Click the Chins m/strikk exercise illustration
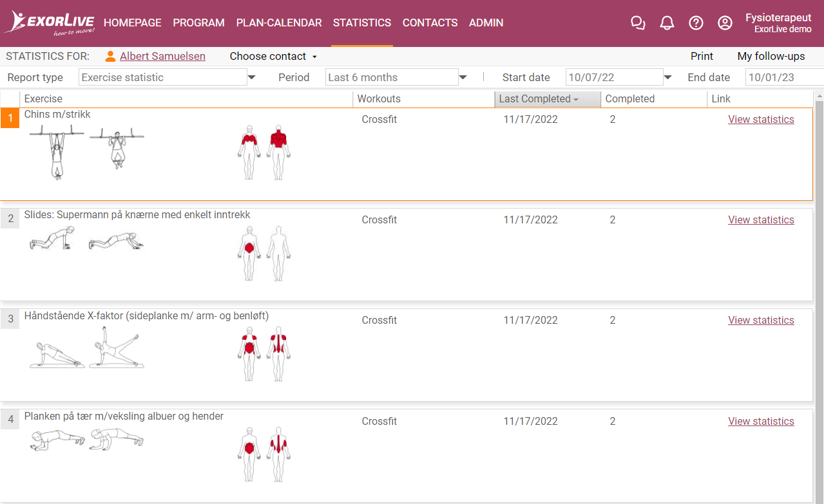Viewport: 824px width, 504px height. click(87, 152)
